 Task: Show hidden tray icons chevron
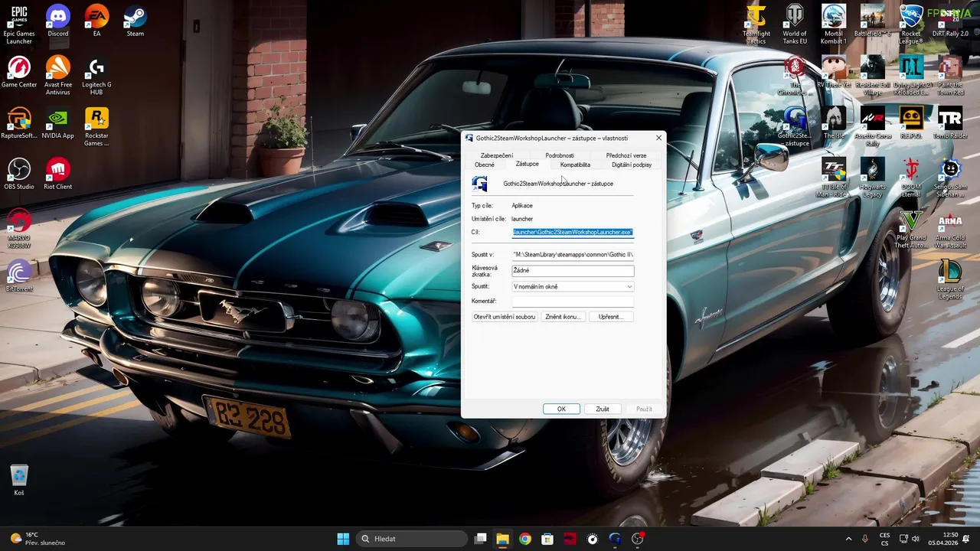tap(848, 539)
